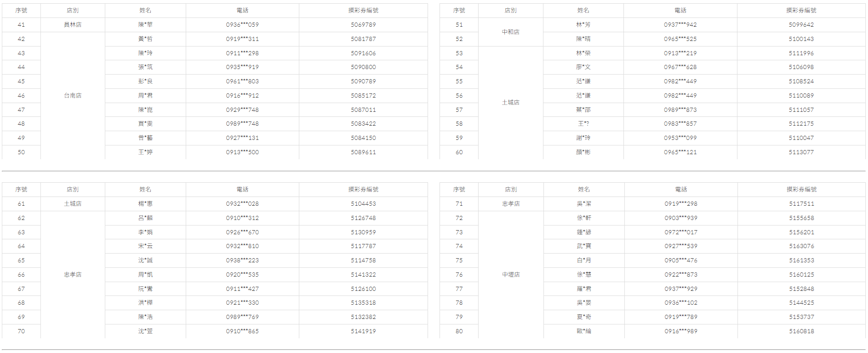Click the name 周*君

(145, 96)
